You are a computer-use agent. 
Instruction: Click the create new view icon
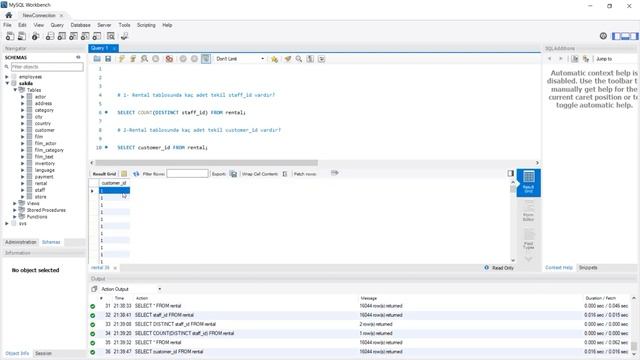(x=73, y=36)
